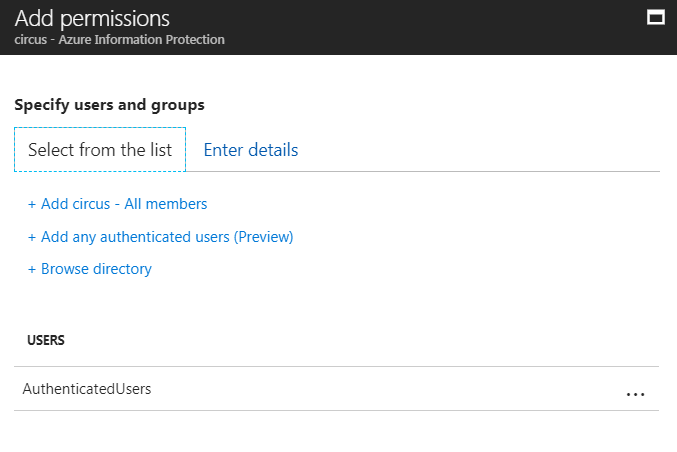Open Browse directory link
Image resolution: width=677 pixels, height=452 pixels.
click(x=96, y=269)
